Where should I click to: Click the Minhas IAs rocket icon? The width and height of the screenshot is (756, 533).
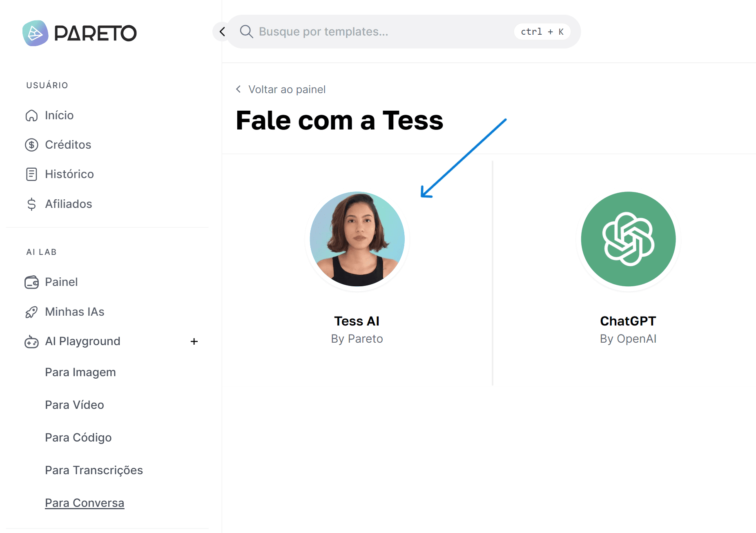tap(31, 312)
